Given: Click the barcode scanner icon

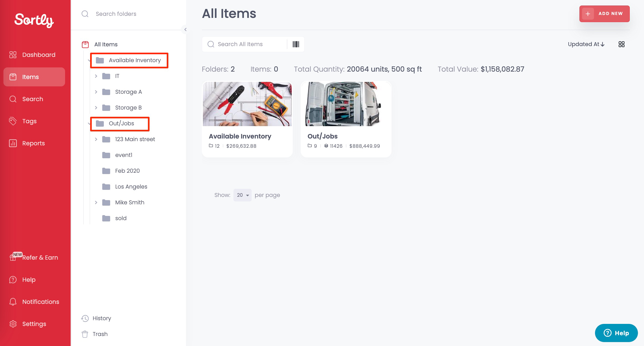Looking at the screenshot, I should (x=296, y=44).
